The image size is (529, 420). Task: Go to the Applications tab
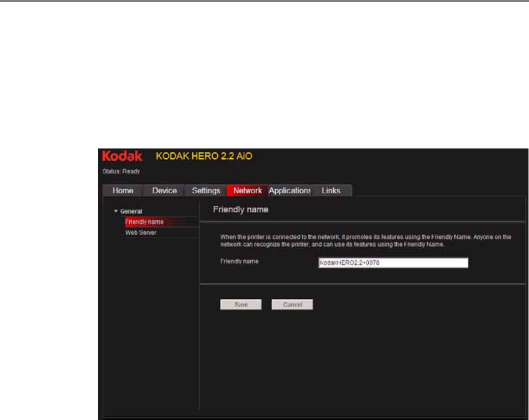coord(289,191)
